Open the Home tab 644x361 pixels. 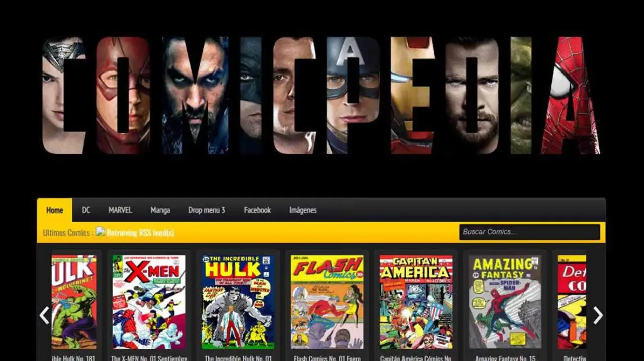54,210
